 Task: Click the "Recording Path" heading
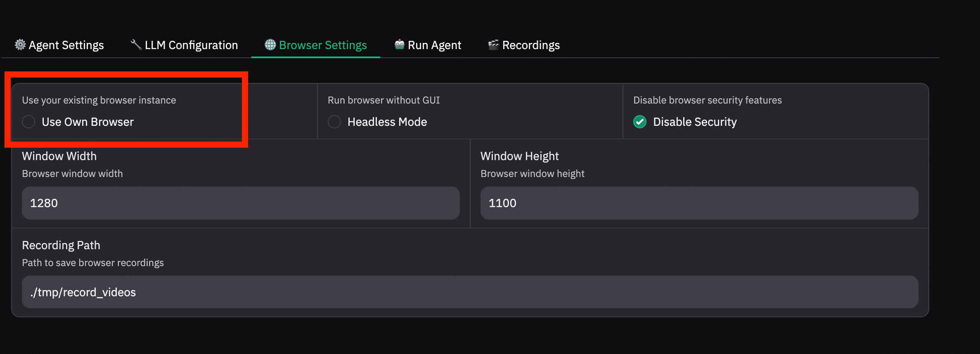point(61,245)
